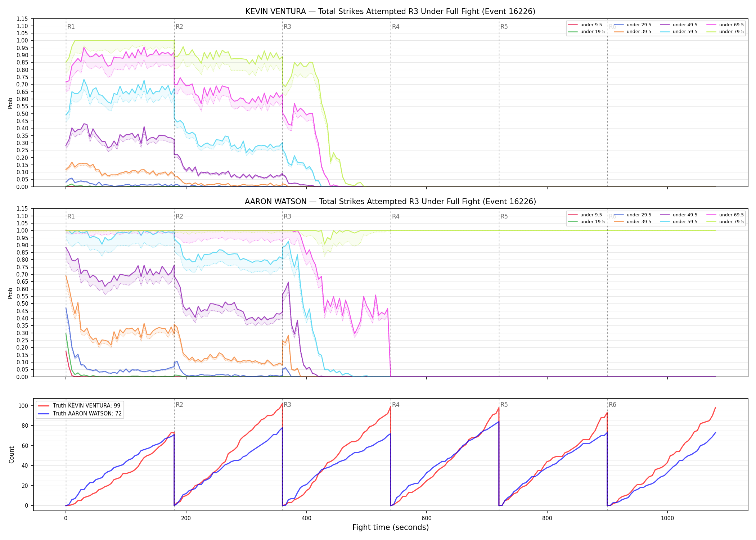Click the R2 round marker in Watson chart
Screen dimensions: 756x540
point(179,216)
